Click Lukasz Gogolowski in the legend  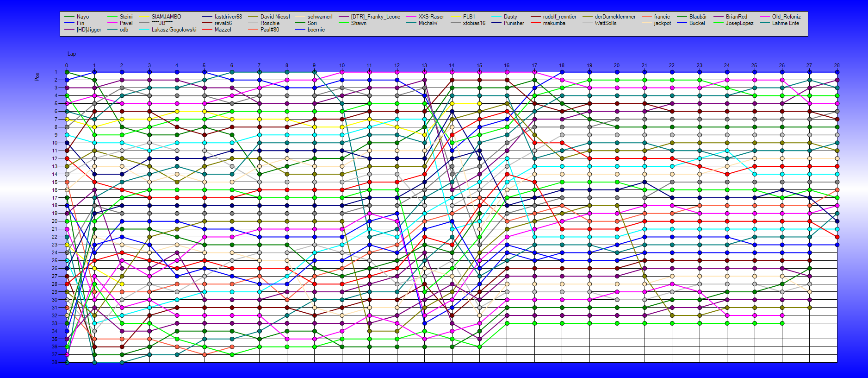[x=174, y=30]
